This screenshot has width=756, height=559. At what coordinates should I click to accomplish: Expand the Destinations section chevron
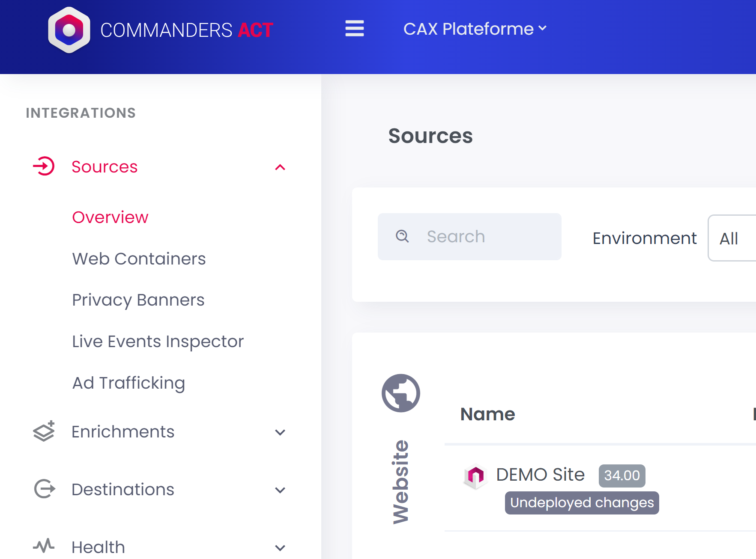click(x=280, y=490)
